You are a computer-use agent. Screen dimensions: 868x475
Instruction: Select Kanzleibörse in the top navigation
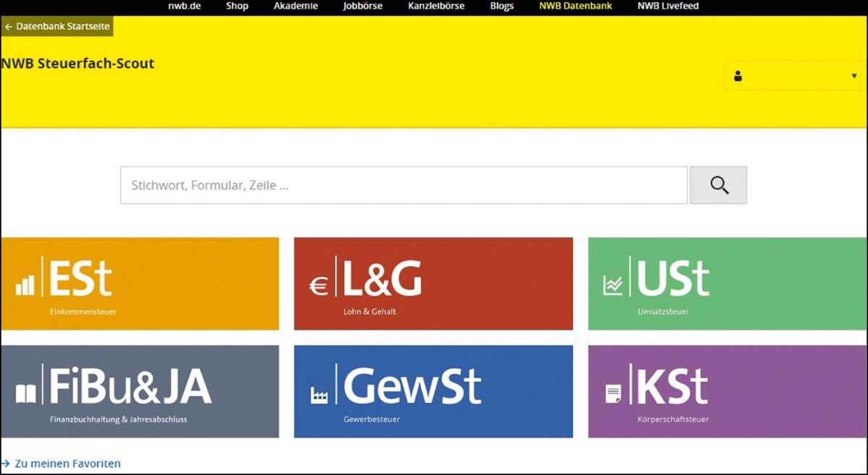click(436, 7)
